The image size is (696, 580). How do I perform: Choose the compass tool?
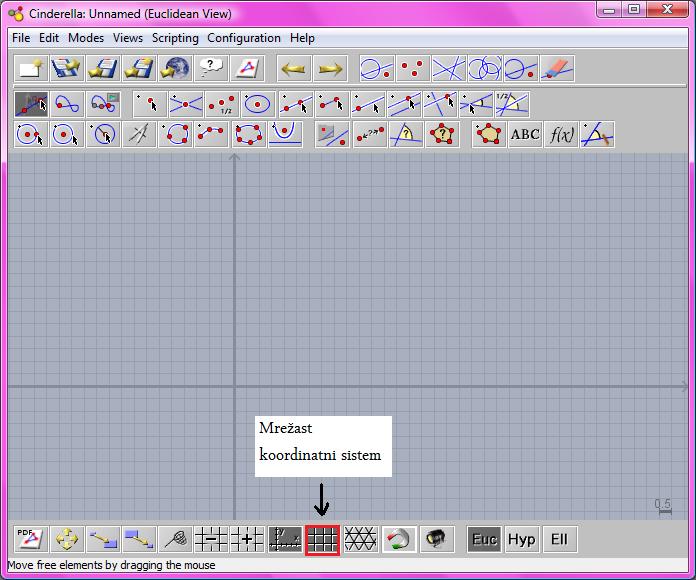coord(139,134)
